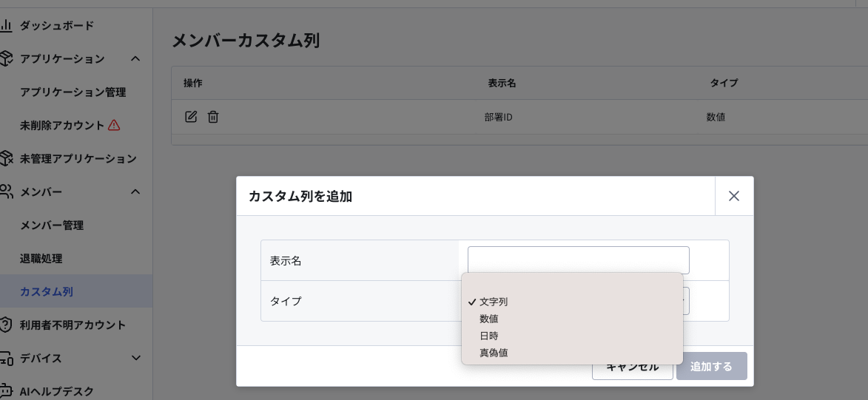Image resolution: width=868 pixels, height=400 pixels.
Task: Click the edit pencil icon for 部署ID
Action: point(190,117)
